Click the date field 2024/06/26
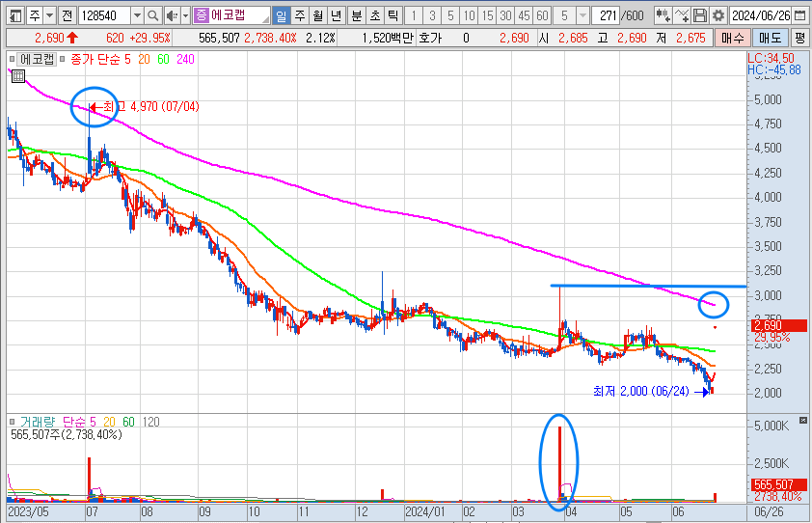The image size is (812, 523). click(761, 15)
